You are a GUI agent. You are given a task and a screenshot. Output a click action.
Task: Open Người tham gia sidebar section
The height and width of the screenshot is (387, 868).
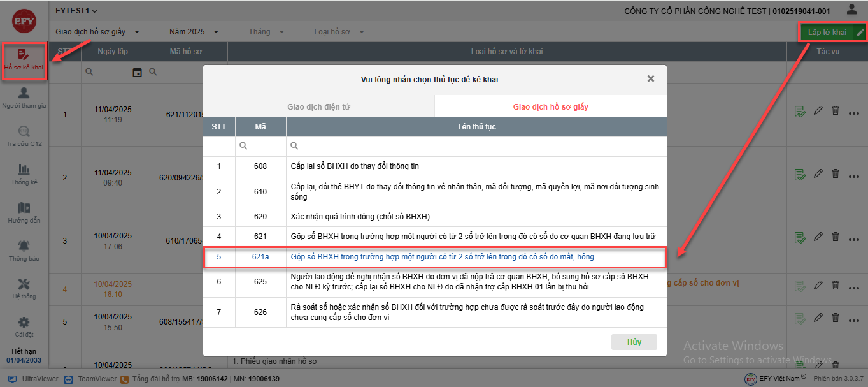tap(24, 99)
